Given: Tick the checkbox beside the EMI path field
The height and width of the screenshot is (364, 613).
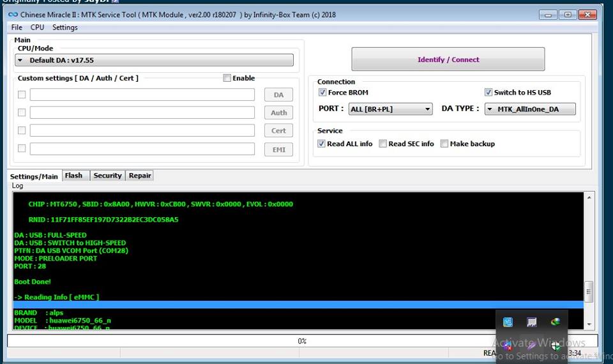Looking at the screenshot, I should (x=22, y=148).
